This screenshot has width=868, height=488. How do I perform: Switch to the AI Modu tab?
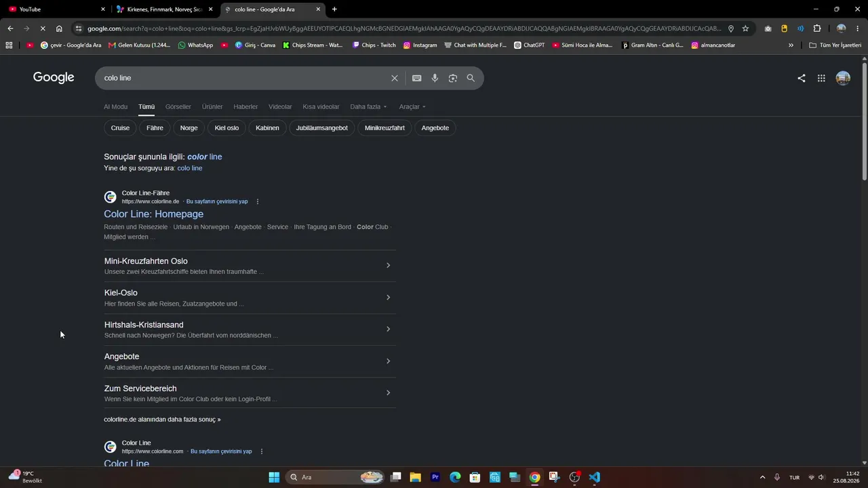[x=115, y=106]
